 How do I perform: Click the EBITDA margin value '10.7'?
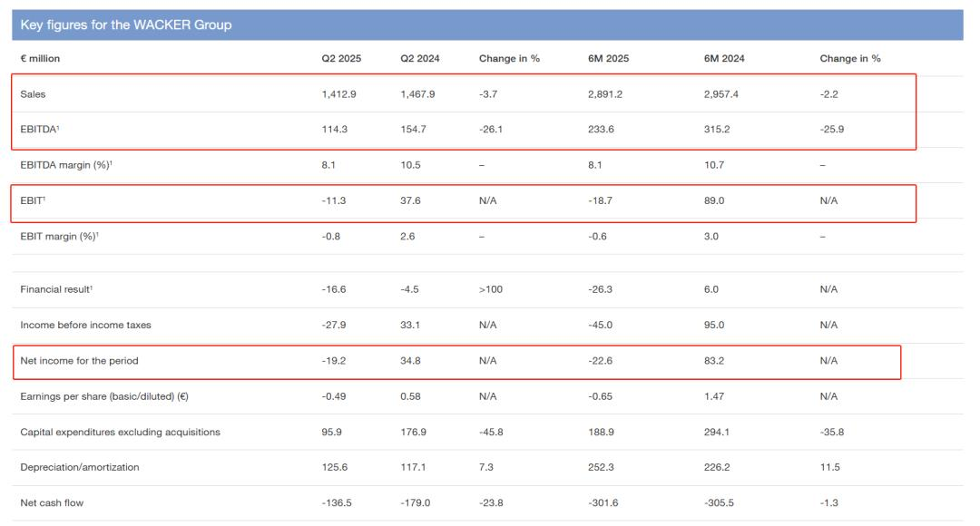714,165
